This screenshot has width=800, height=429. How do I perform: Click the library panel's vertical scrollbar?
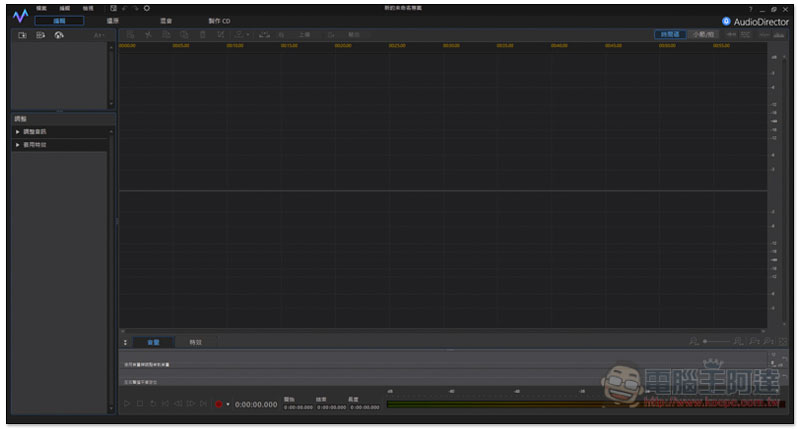111,75
